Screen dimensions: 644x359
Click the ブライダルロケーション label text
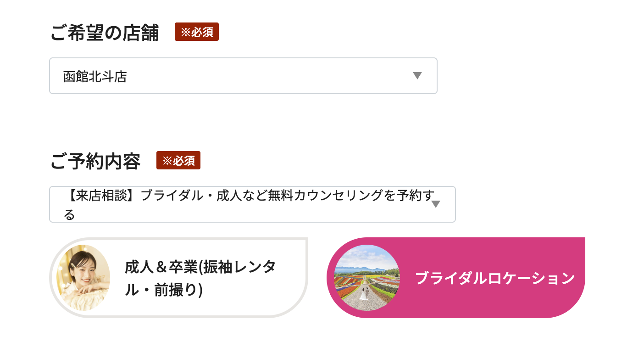(494, 278)
